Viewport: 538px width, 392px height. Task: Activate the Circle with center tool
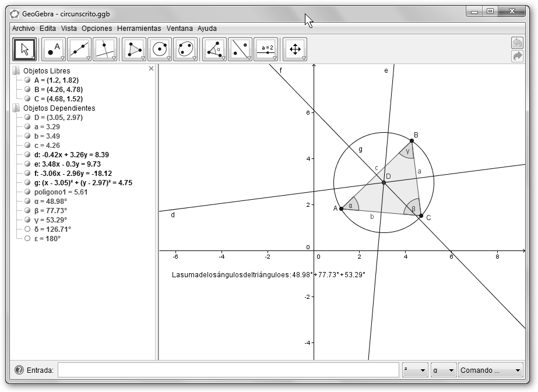(160, 50)
